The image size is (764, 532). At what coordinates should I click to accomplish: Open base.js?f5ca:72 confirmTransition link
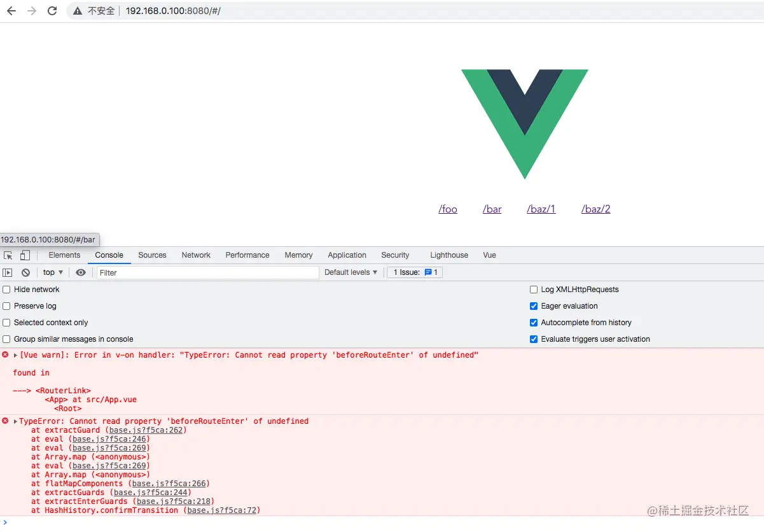pos(221,510)
